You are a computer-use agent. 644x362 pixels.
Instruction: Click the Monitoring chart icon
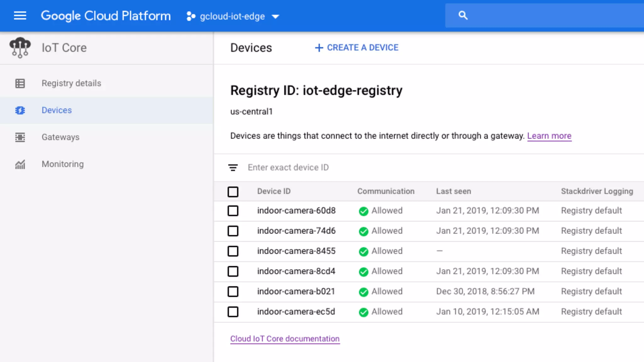click(20, 164)
